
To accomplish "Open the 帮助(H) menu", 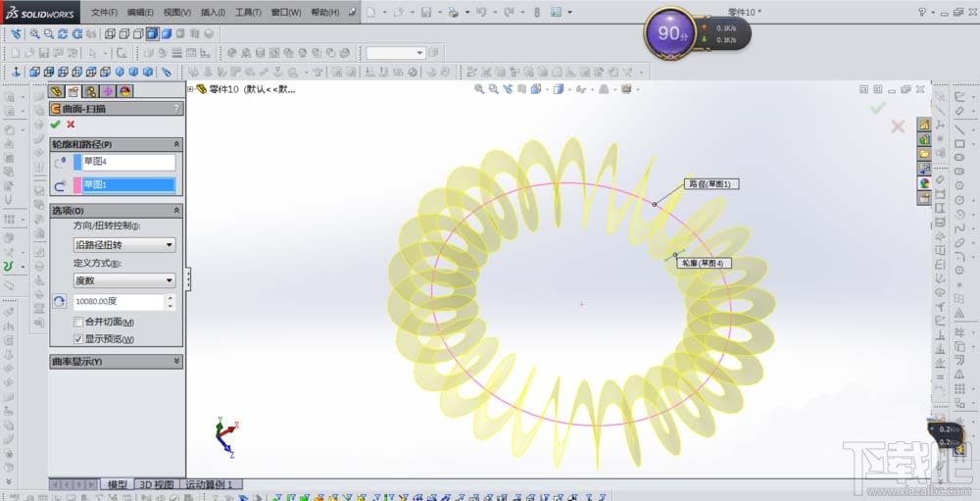I will [x=325, y=13].
